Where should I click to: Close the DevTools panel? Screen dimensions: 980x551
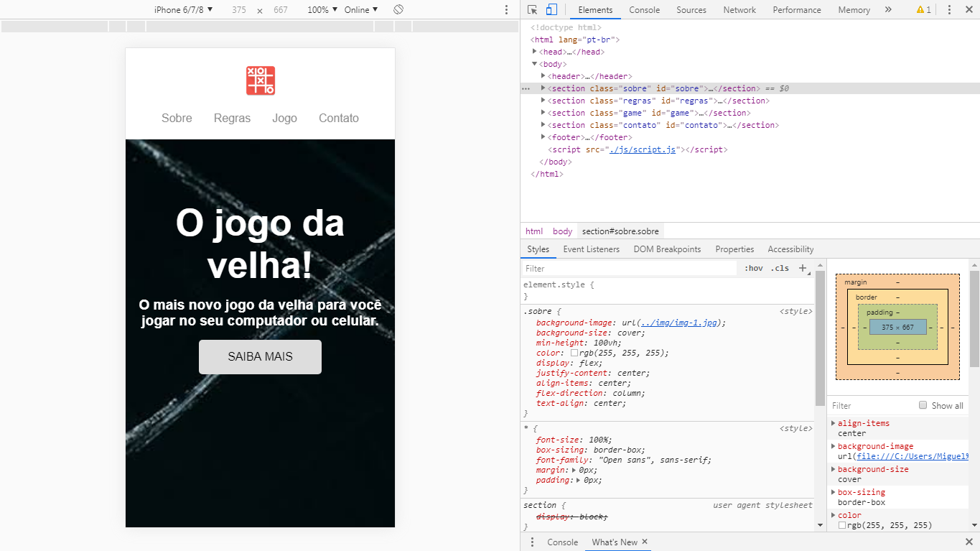coord(969,9)
